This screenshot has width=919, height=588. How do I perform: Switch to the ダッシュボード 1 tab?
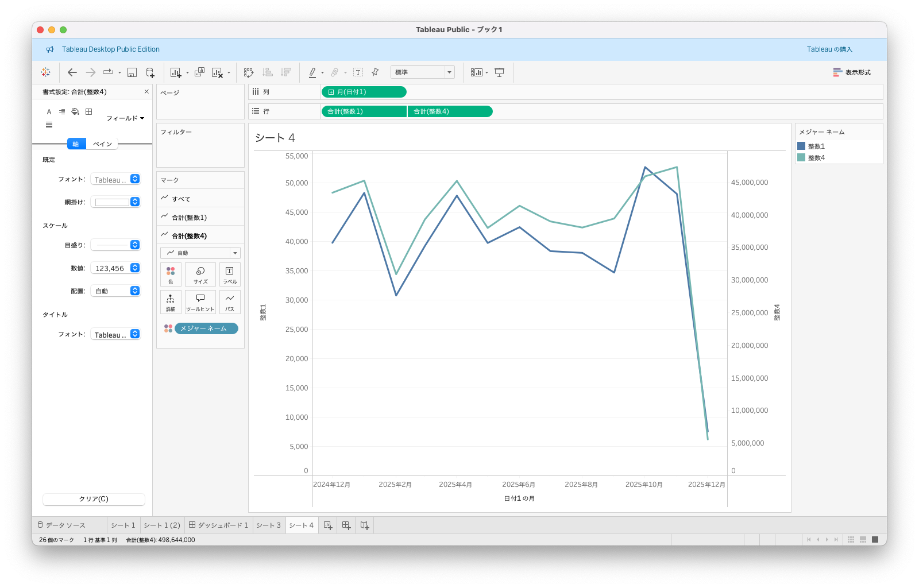[x=218, y=525]
